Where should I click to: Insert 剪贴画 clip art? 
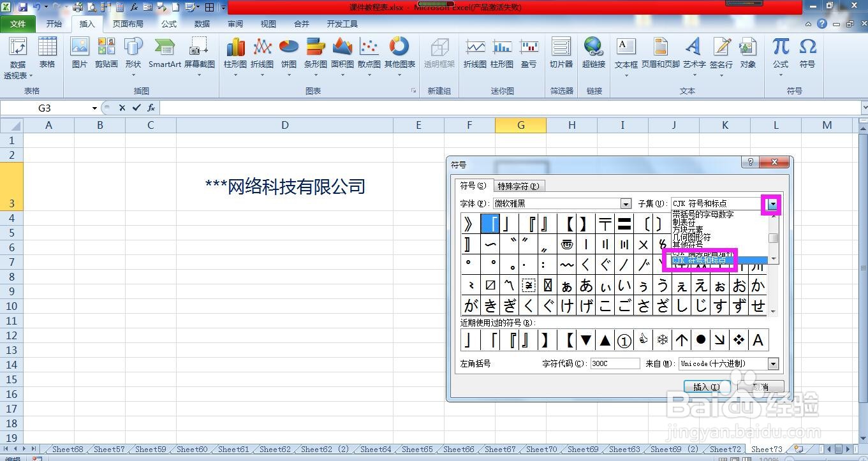tap(106, 56)
